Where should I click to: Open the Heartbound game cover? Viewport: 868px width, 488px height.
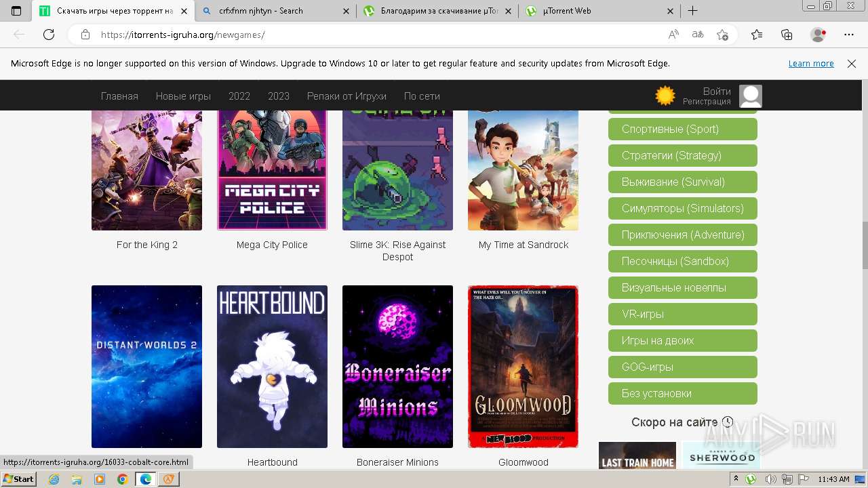click(272, 367)
